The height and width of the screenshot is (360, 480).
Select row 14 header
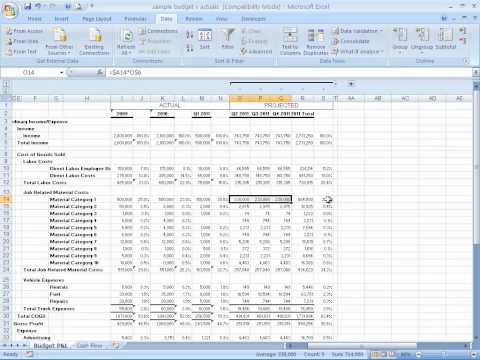click(6, 199)
